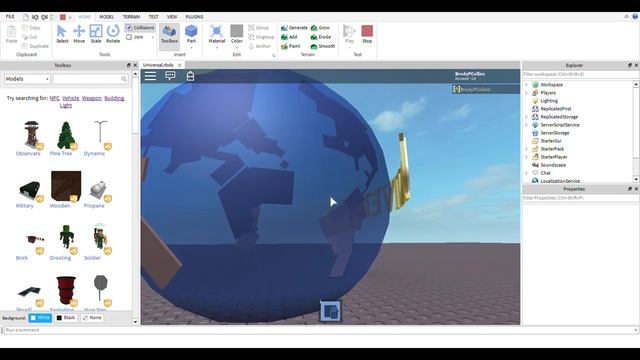Focus the Filter Properties field

click(x=580, y=198)
